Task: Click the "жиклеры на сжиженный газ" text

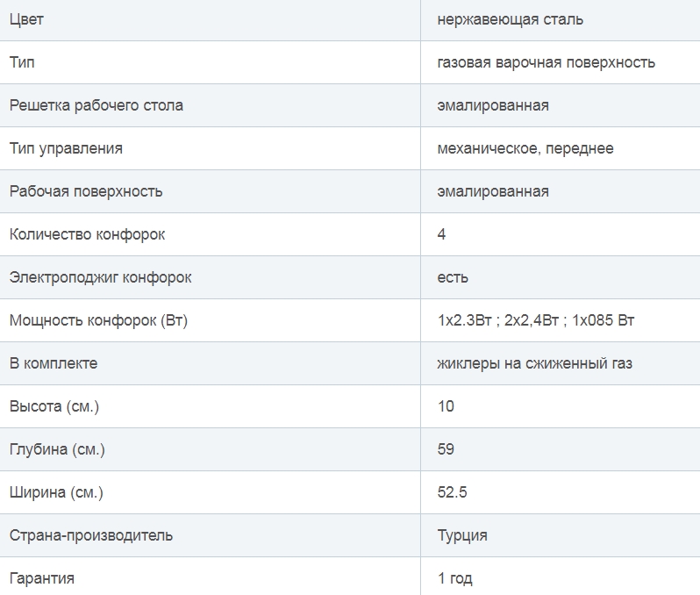Action: [x=534, y=363]
